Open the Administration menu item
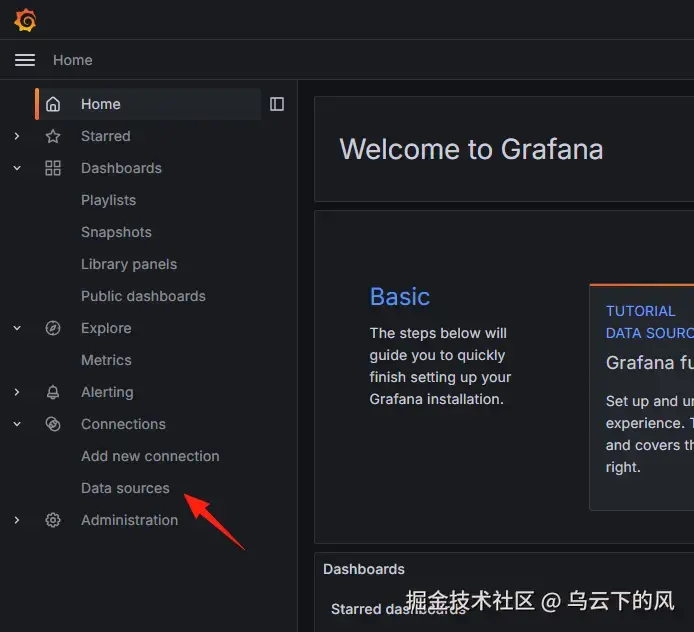Screen dimensions: 694x632 pyautogui.click(x=130, y=520)
